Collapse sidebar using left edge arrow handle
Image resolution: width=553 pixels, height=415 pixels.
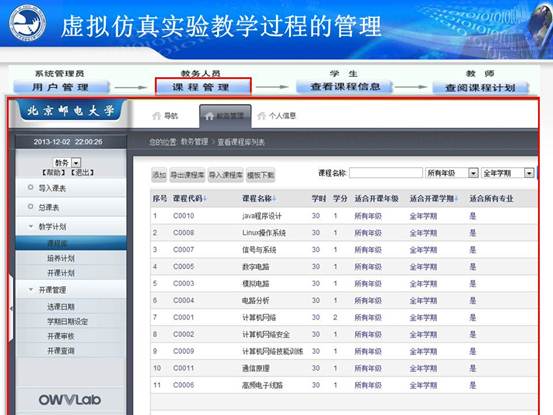(x=11, y=309)
